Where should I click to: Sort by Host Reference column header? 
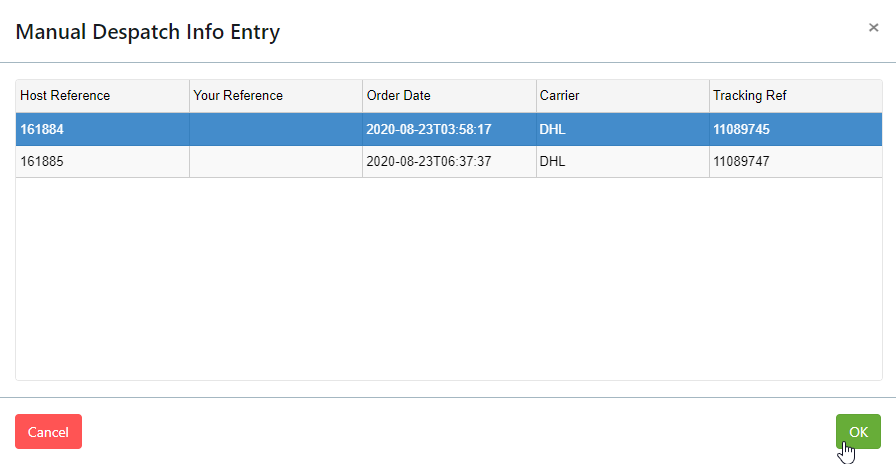tap(102, 96)
